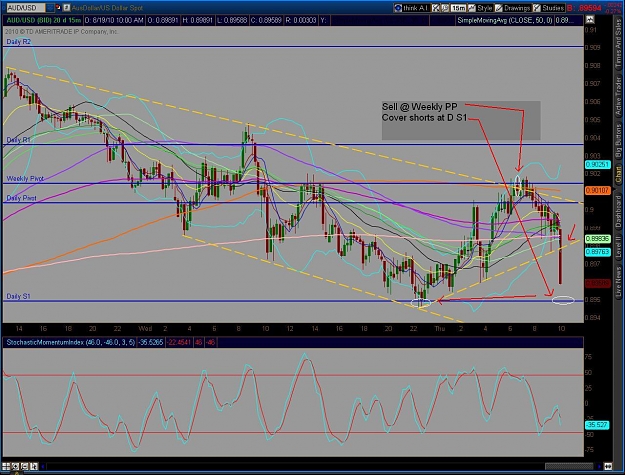Click the hash-mark icon before AusDollar title
625x475 pixels.
(67, 8)
